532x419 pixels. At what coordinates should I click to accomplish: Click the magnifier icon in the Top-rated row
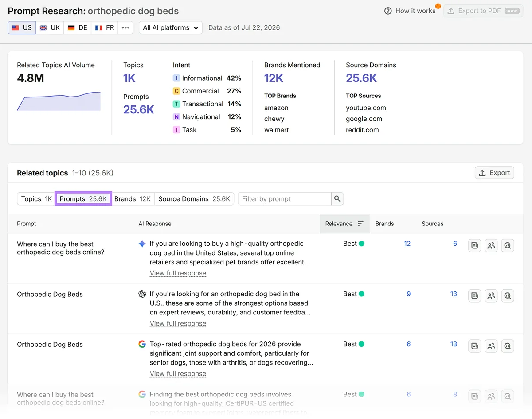pos(508,346)
